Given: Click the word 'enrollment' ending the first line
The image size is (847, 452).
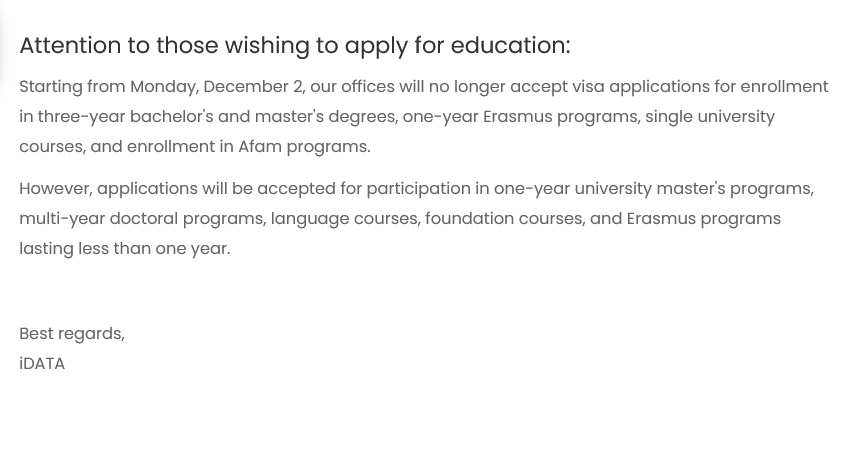Looking at the screenshot, I should click(784, 87).
